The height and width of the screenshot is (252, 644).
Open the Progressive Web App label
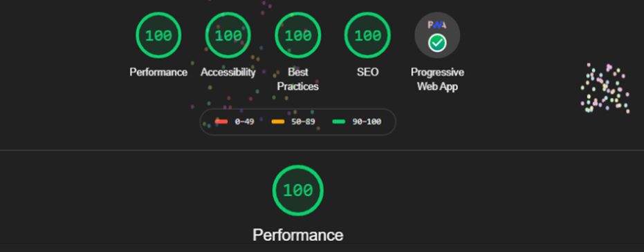click(437, 79)
